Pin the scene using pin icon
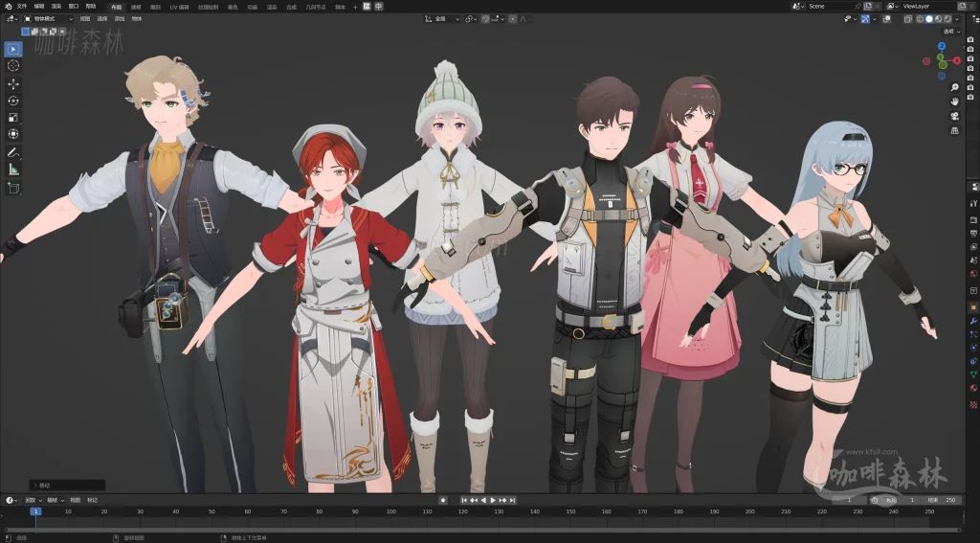This screenshot has height=543, width=980. 858,7
